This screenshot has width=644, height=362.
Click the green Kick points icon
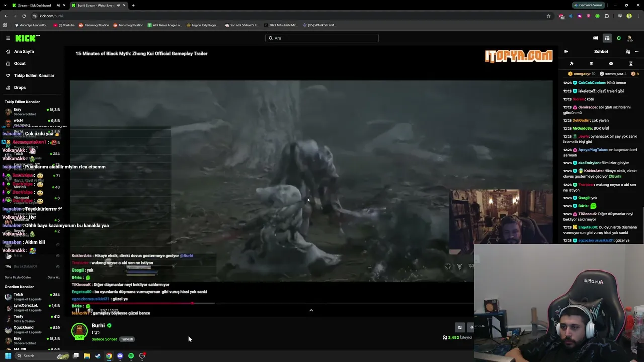pyautogui.click(x=619, y=38)
